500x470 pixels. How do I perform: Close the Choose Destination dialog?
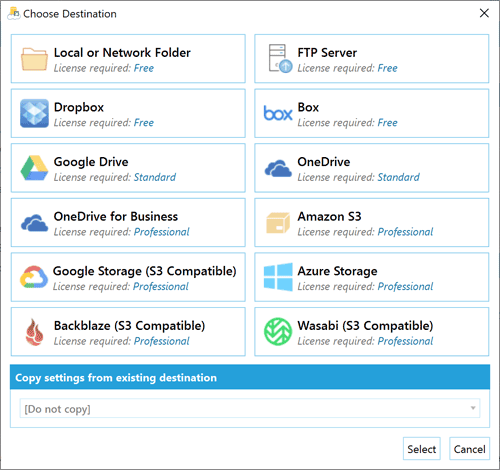coord(484,13)
